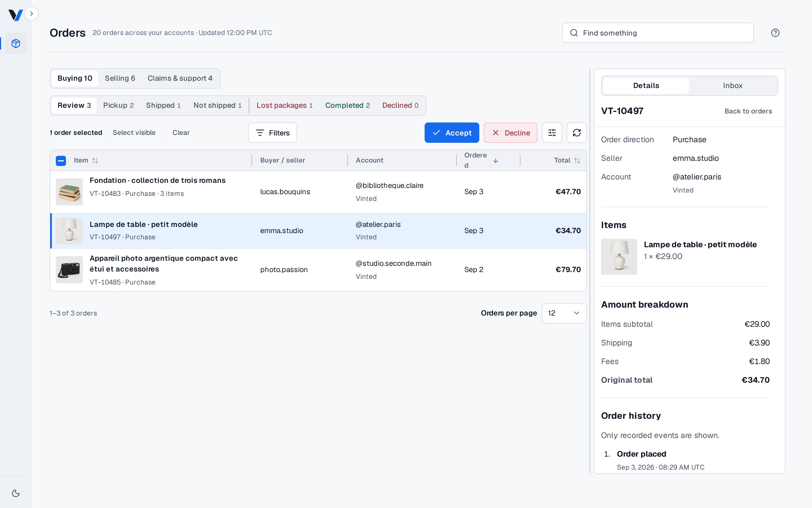Open the Fondation books thumbnail
The image size is (812, 508).
[69, 192]
